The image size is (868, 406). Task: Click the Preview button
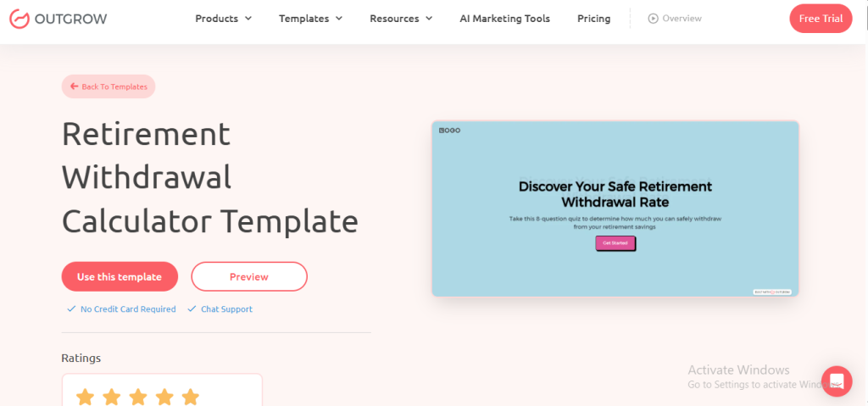click(249, 276)
